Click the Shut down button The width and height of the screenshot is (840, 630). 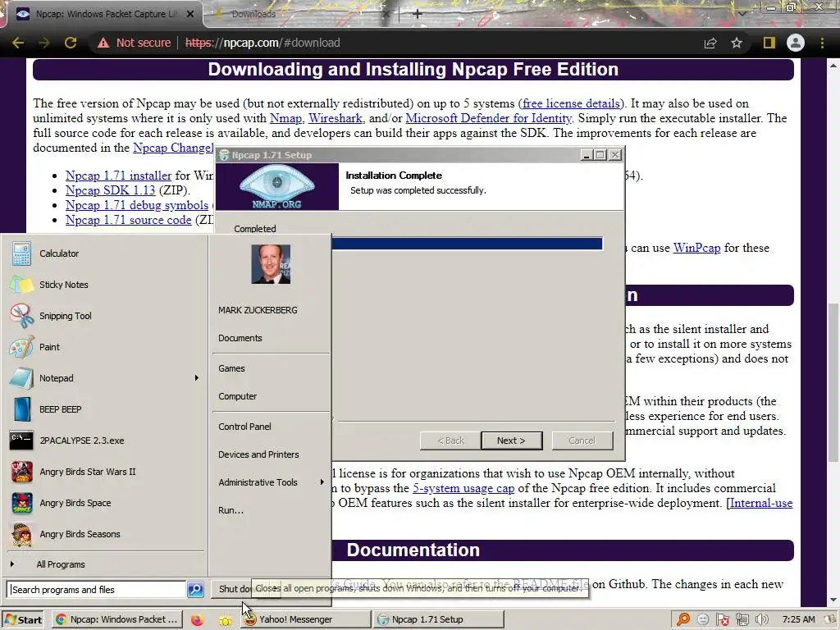click(x=232, y=589)
